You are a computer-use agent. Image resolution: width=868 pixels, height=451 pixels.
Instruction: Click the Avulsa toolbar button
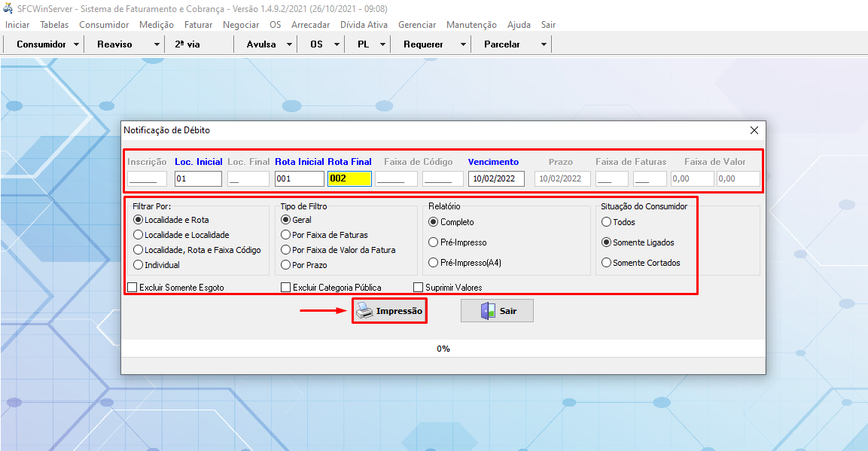pyautogui.click(x=261, y=44)
